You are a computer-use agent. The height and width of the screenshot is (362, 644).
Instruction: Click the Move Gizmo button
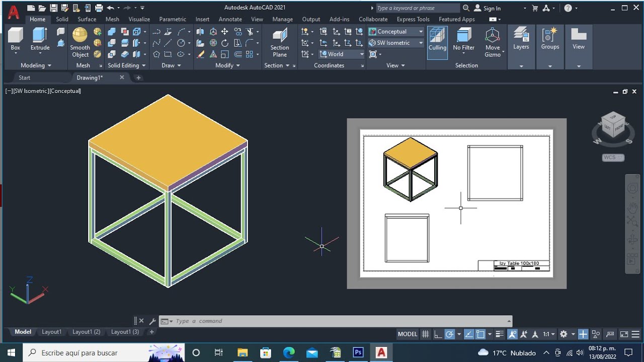tap(493, 43)
